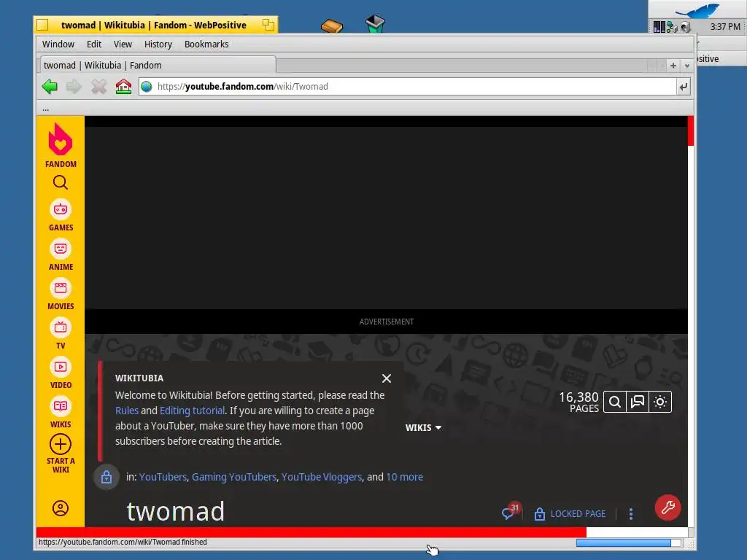The height and width of the screenshot is (560, 747).
Task: Click the lock icon beside categories
Action: click(107, 477)
